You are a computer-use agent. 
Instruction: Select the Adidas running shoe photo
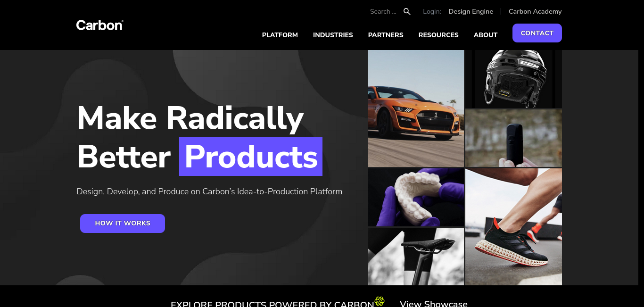[513, 227]
